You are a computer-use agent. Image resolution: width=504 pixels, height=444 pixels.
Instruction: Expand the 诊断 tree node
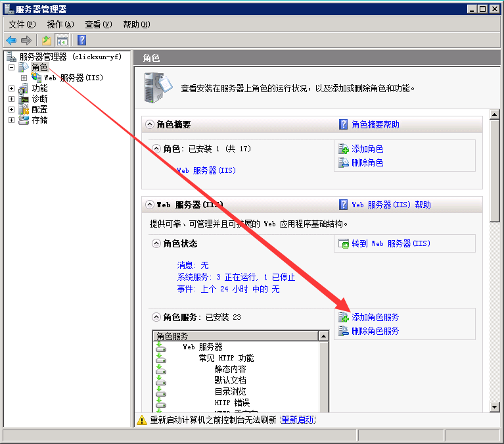coord(11,99)
